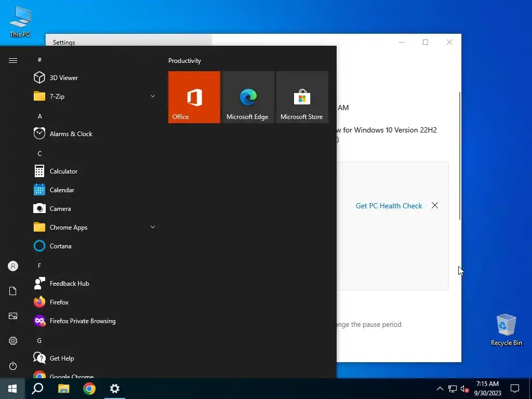532x399 pixels.
Task: Switch to Settings on the taskbar
Action: [x=115, y=389]
